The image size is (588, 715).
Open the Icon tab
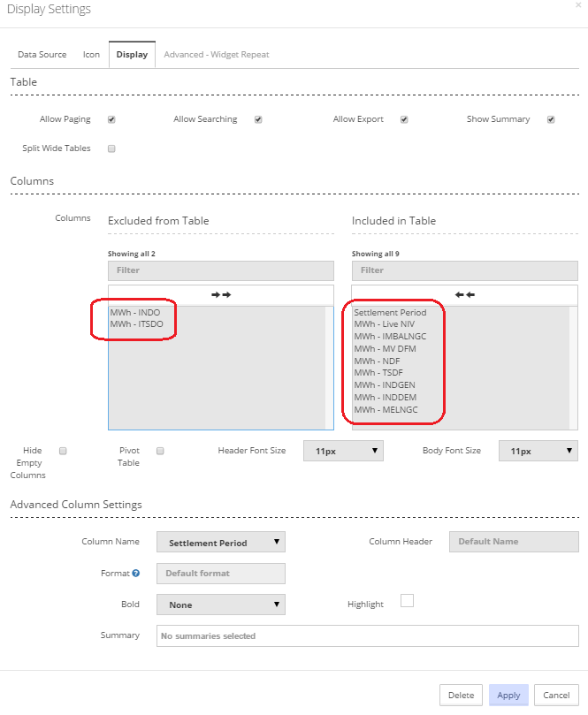pos(91,55)
